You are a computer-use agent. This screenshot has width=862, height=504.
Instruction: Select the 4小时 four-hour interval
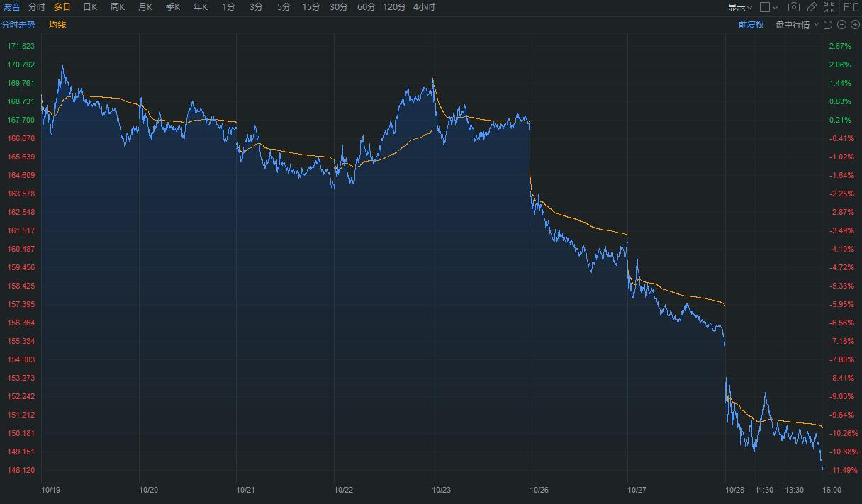[x=425, y=7]
